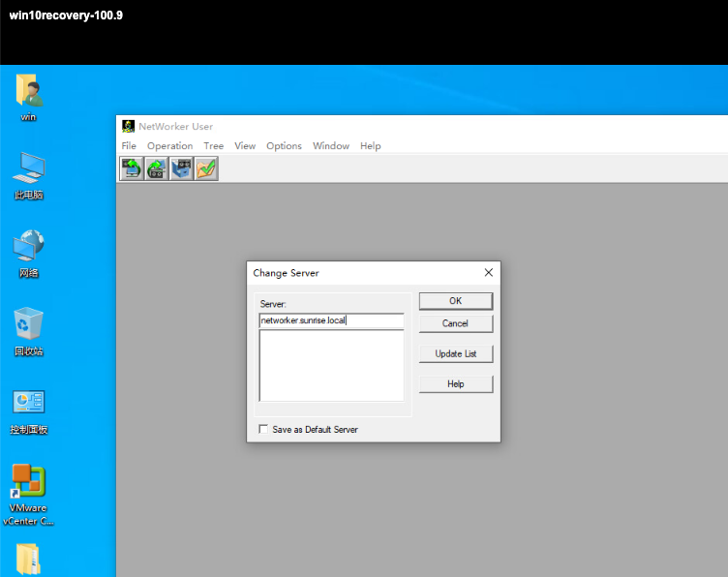Open the Operation menu
The width and height of the screenshot is (728, 577).
tap(170, 146)
